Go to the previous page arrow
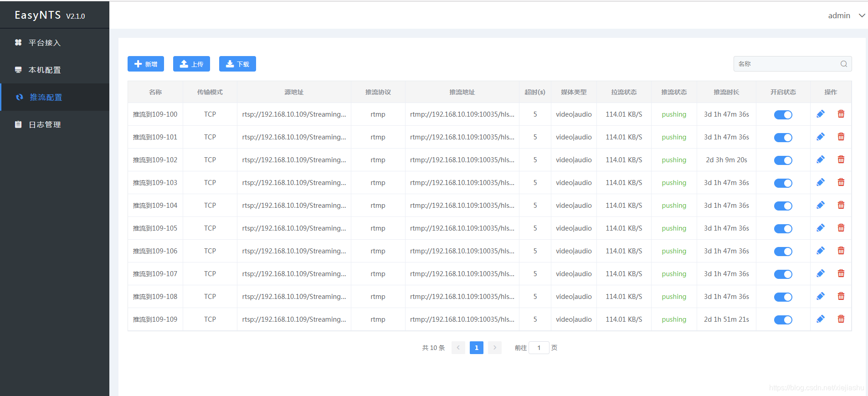Screen dimensions: 868x396 (458, 348)
